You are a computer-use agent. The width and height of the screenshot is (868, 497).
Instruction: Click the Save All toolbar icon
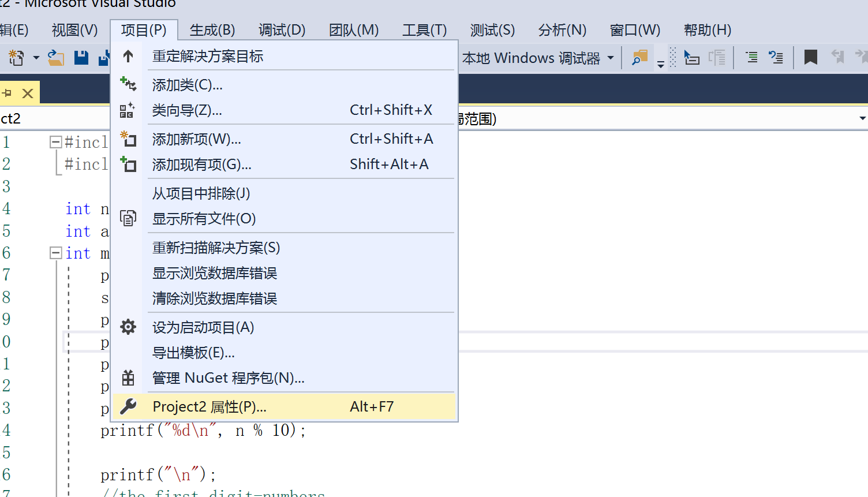[104, 58]
